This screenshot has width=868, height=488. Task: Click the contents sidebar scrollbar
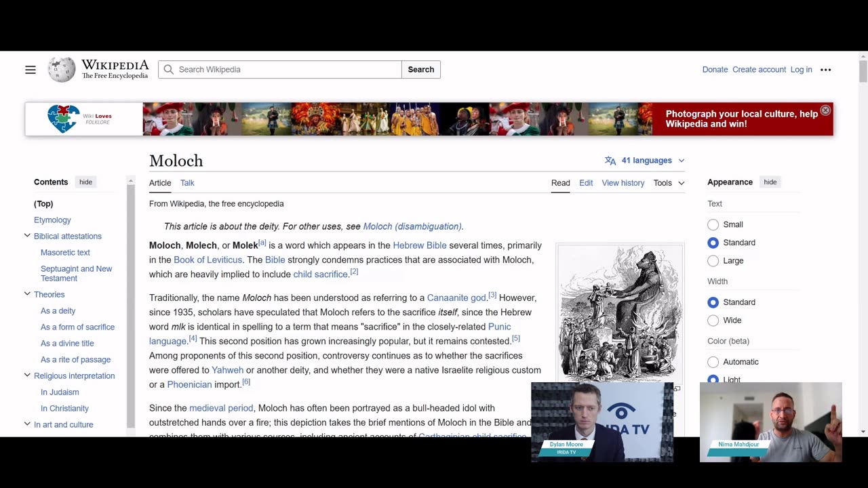130,305
